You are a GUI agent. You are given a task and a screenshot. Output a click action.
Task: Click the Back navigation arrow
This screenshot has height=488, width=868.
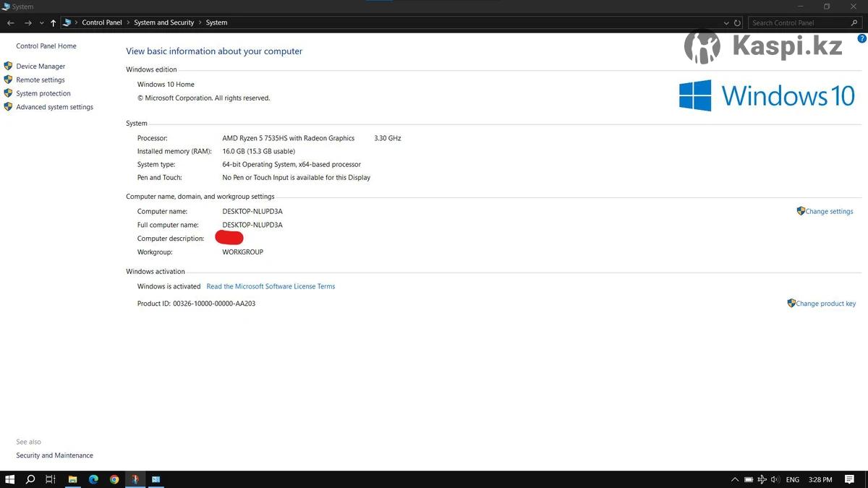tap(11, 23)
